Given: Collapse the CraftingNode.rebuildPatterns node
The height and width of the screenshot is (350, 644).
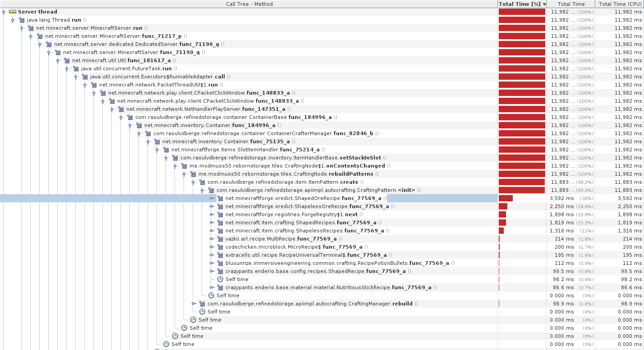Looking at the screenshot, I should pos(184,174).
